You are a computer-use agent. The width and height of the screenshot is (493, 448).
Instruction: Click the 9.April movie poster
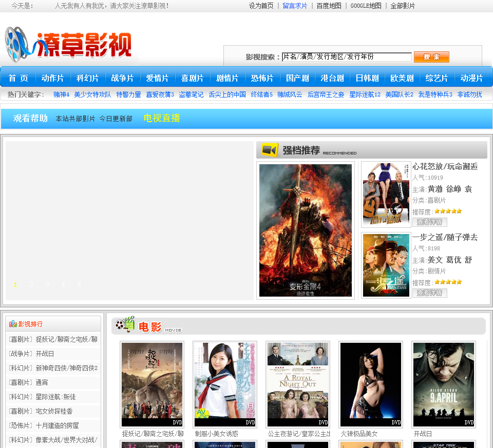tap(444, 384)
